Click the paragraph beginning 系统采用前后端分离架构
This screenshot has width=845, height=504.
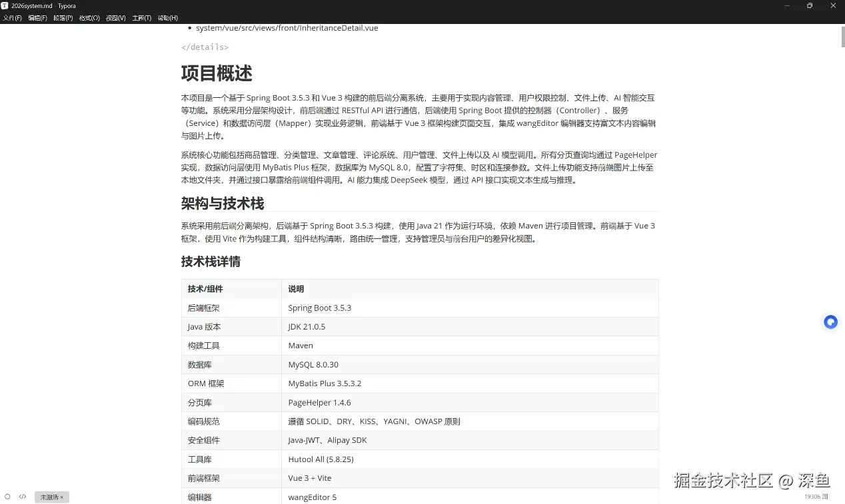(419, 232)
